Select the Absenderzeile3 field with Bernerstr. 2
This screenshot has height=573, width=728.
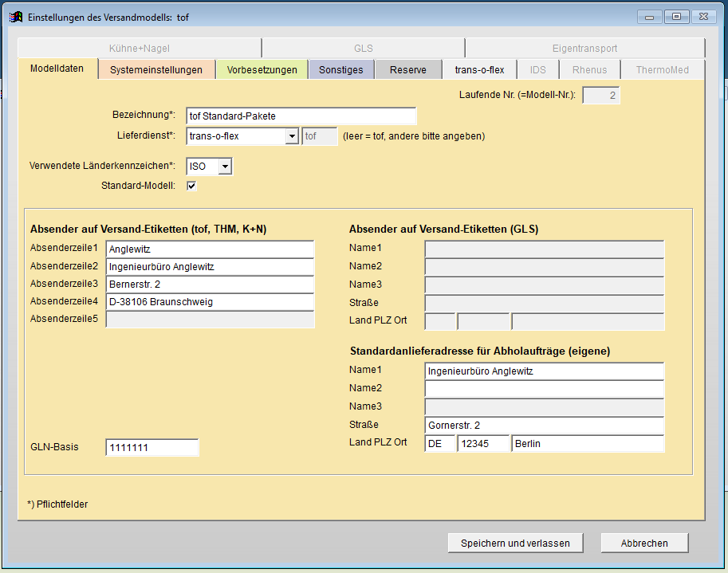(x=210, y=285)
